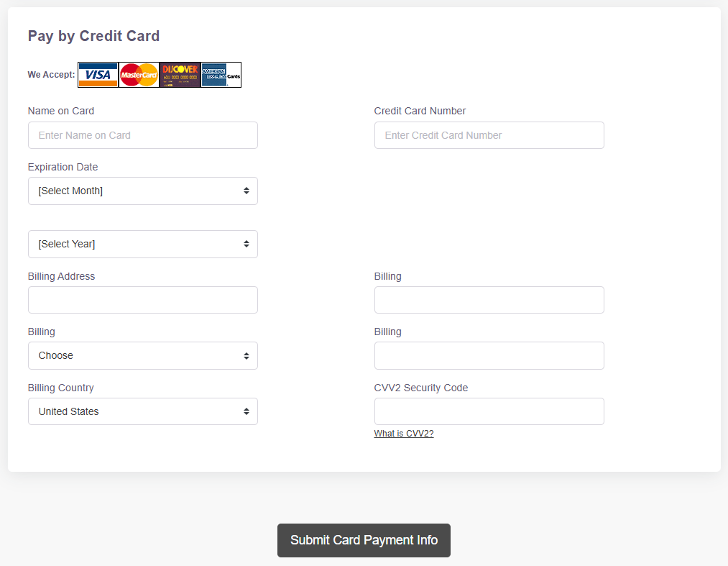
Task: Click the arrow icon on Choose dropdown
Action: pyautogui.click(x=246, y=356)
